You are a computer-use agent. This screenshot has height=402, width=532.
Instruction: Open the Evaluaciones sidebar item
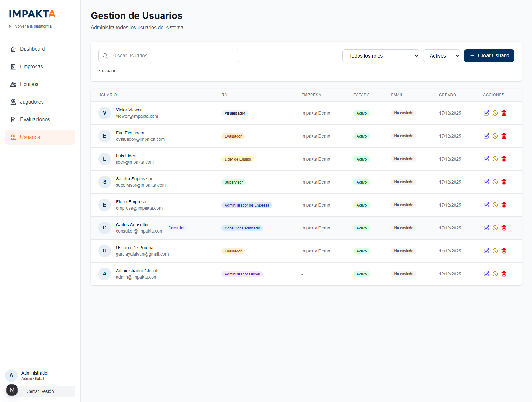pos(35,120)
